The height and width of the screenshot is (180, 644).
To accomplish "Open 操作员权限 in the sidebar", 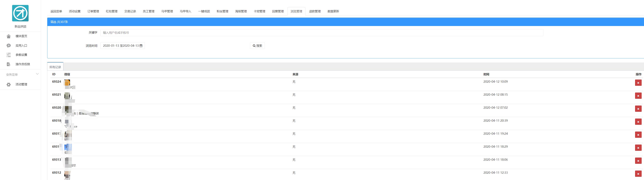I will point(23,64).
